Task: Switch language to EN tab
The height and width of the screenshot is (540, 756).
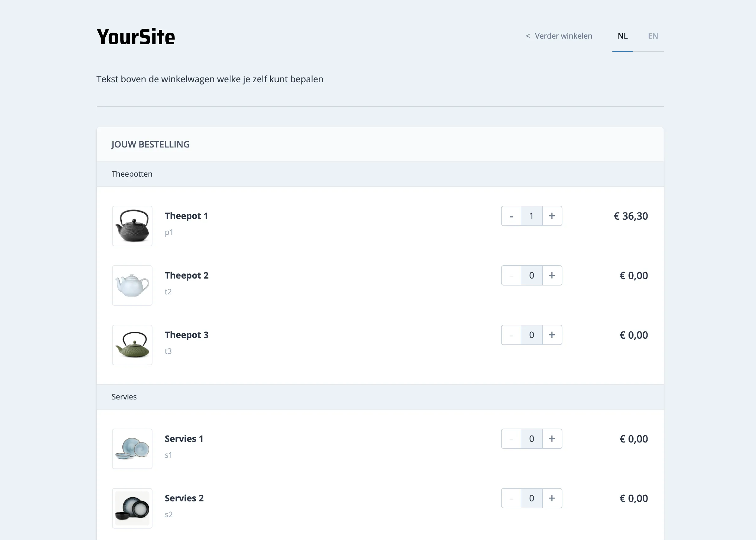Action: pos(653,36)
